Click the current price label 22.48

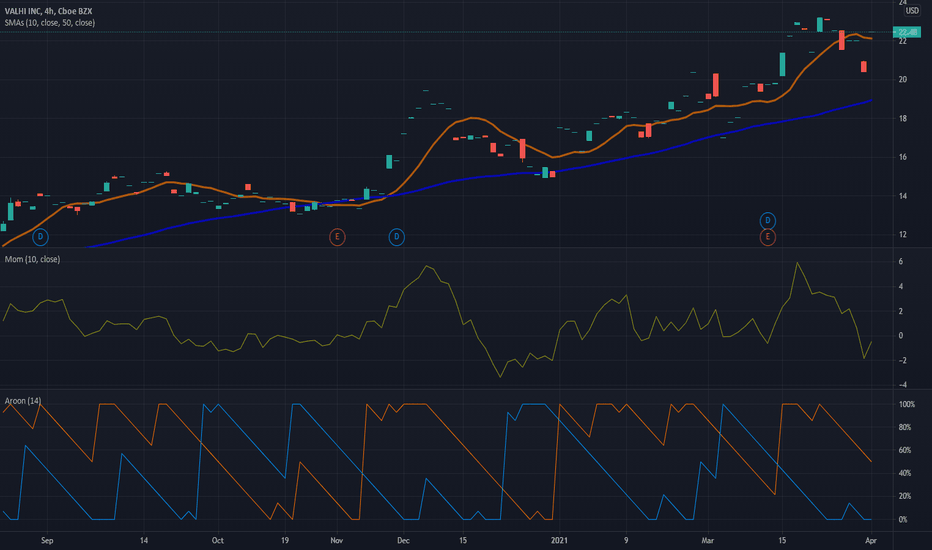click(x=907, y=32)
